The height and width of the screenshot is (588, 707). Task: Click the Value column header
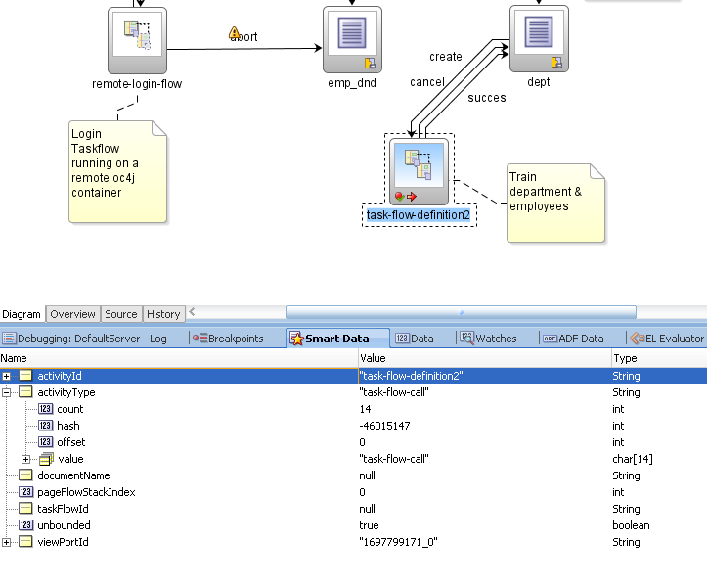485,358
